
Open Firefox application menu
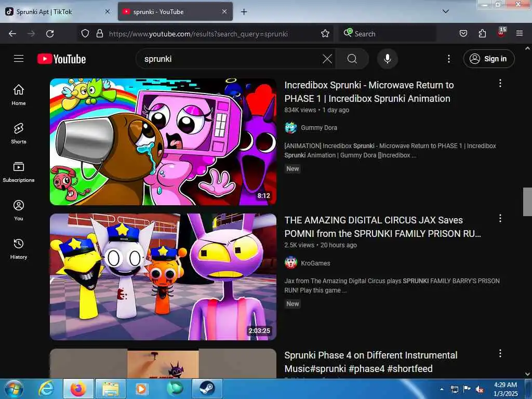(520, 34)
